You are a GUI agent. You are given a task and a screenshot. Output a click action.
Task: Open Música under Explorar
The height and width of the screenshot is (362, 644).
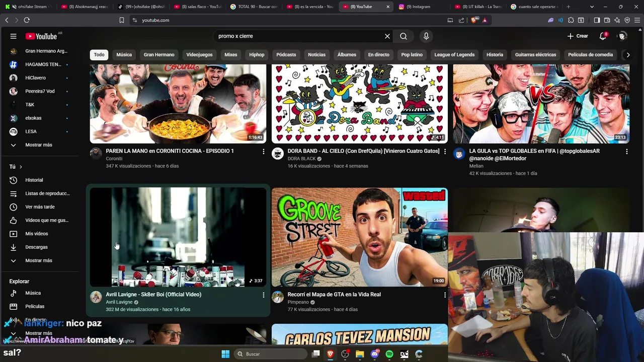click(39, 293)
